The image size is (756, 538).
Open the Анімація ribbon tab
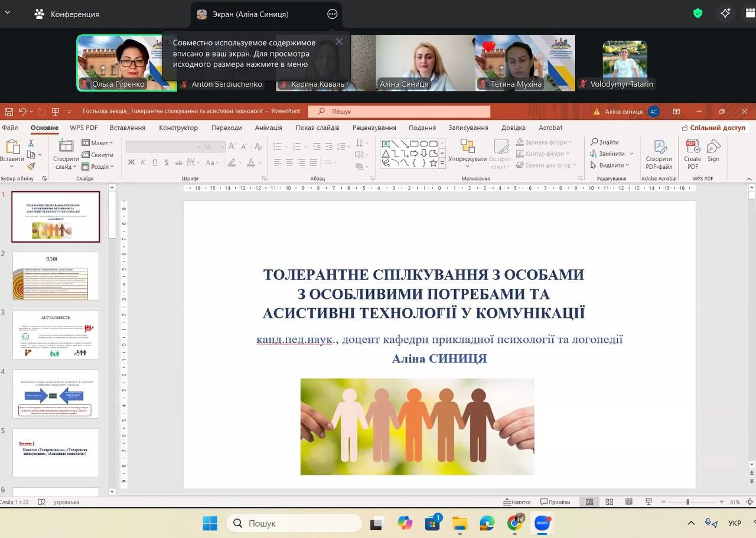click(269, 128)
